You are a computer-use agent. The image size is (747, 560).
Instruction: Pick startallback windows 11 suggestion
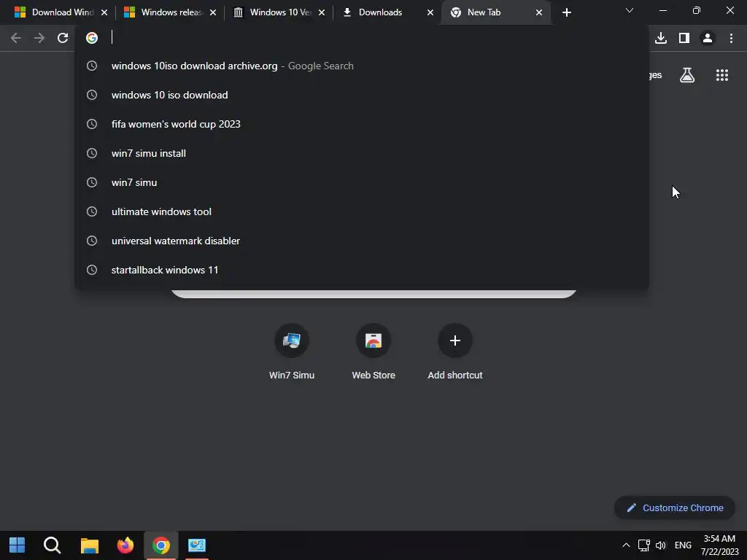point(362,270)
